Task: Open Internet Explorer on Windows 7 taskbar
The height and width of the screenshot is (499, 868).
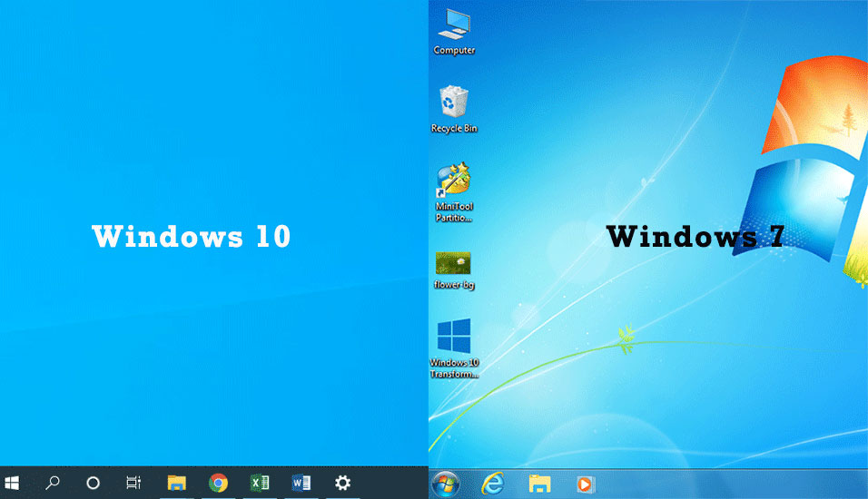Action: [x=493, y=484]
